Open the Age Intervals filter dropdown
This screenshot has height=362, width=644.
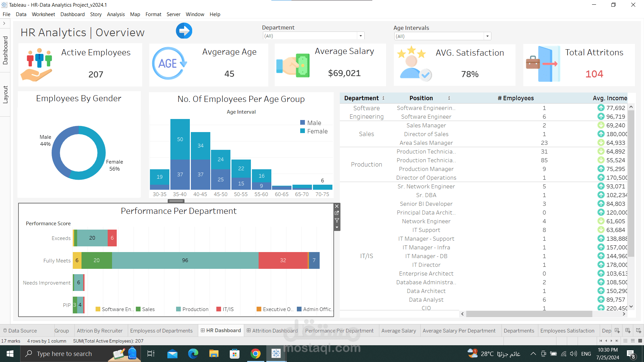pos(487,36)
